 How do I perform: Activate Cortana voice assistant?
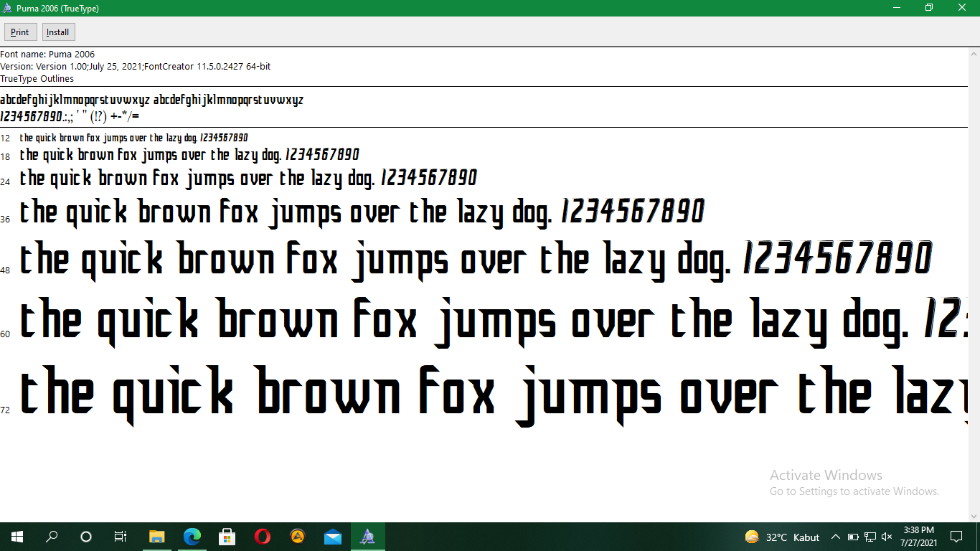[x=85, y=536]
